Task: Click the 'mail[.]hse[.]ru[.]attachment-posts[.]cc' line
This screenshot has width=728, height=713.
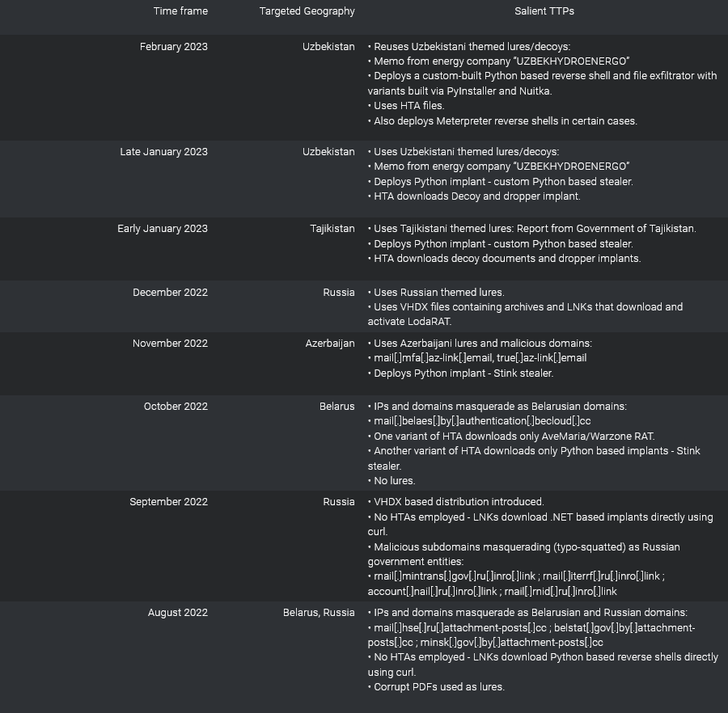Action: point(531,635)
